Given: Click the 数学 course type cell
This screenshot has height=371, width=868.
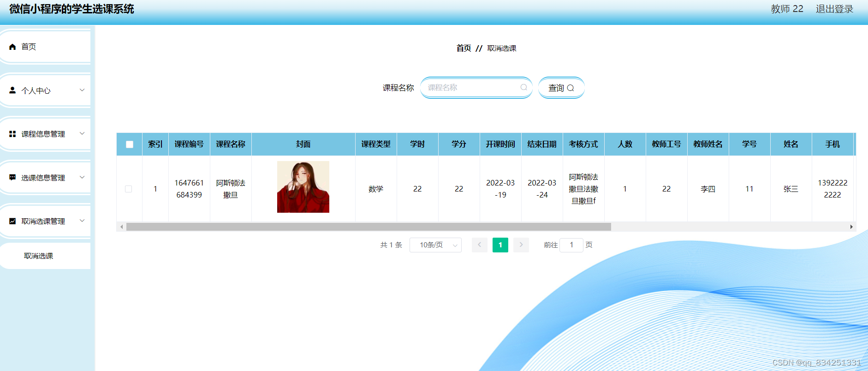Looking at the screenshot, I should pyautogui.click(x=376, y=189).
